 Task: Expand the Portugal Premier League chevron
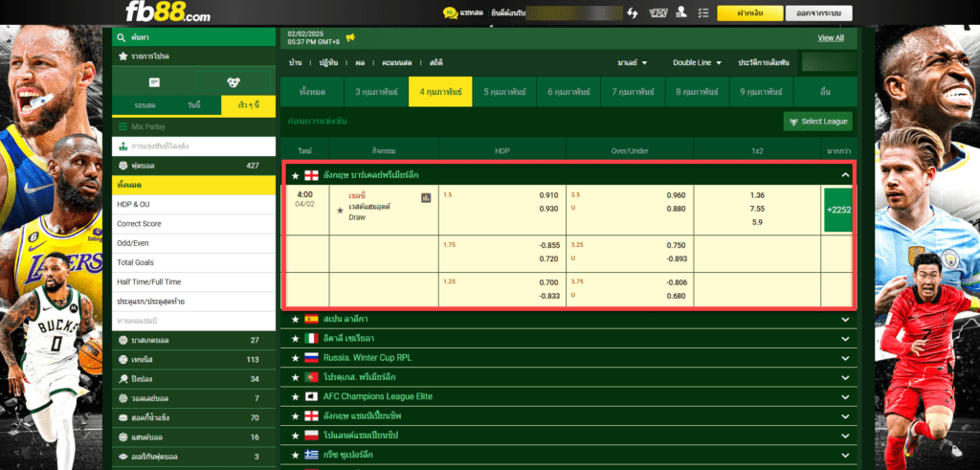tap(846, 378)
